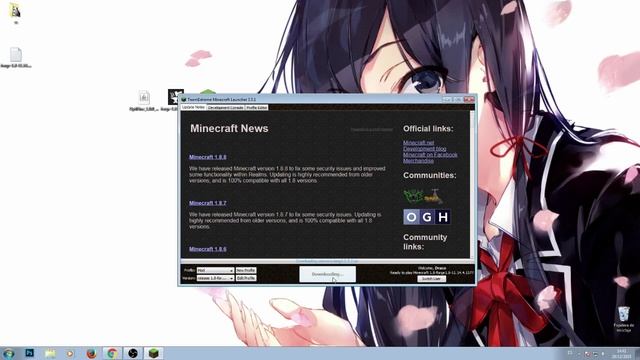This screenshot has width=640, height=360.
Task: Open the Recycle Bin desktop icon
Action: (x=624, y=319)
